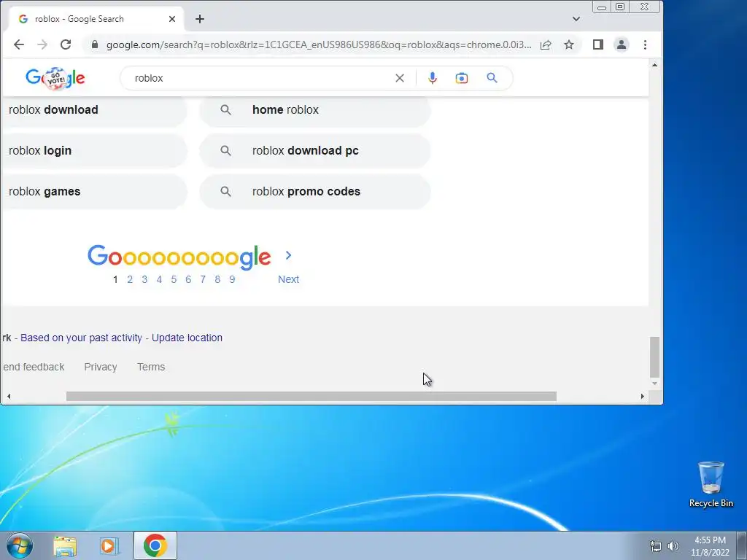Select the roblox - Google Search tab

click(x=96, y=19)
